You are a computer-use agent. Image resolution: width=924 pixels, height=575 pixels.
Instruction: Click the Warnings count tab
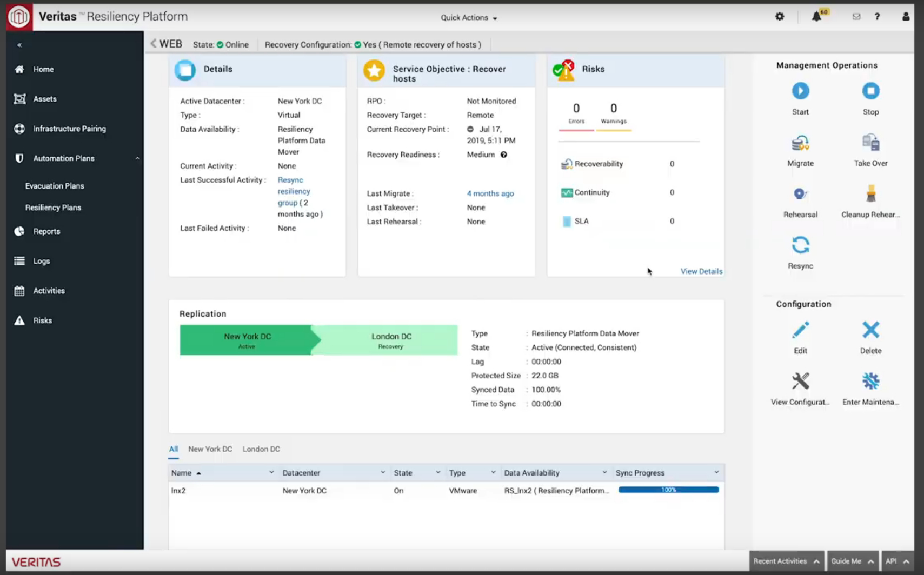coord(614,115)
